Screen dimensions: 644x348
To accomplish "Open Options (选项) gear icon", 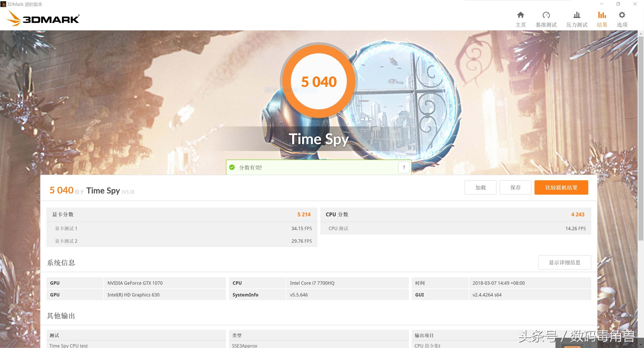I will tap(622, 15).
